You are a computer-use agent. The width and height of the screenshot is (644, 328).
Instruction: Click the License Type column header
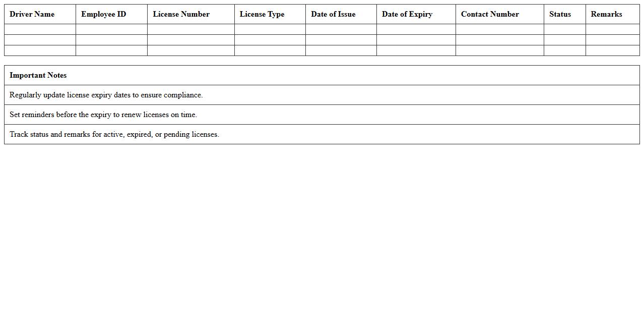point(262,14)
